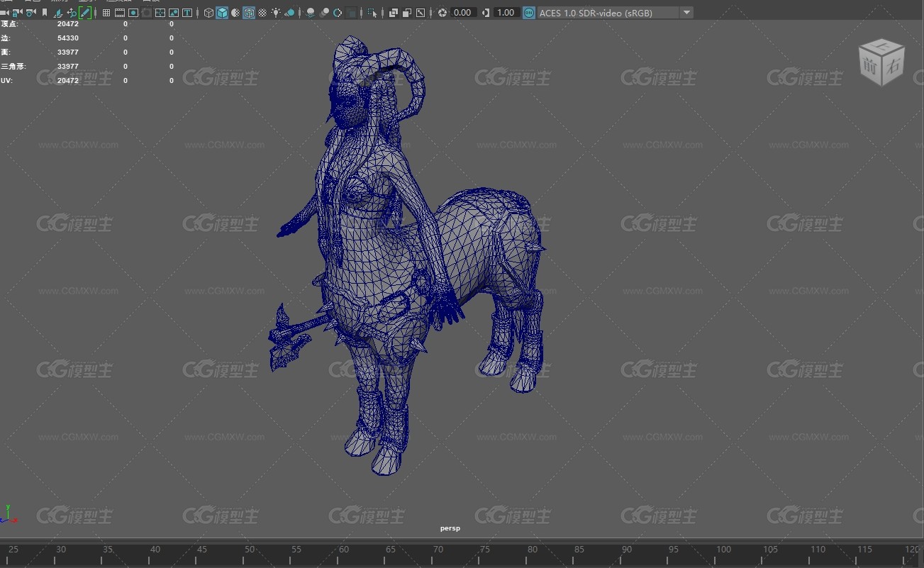This screenshot has height=568, width=924.
Task: Toggle the Safe Title icon
Action: (187, 13)
